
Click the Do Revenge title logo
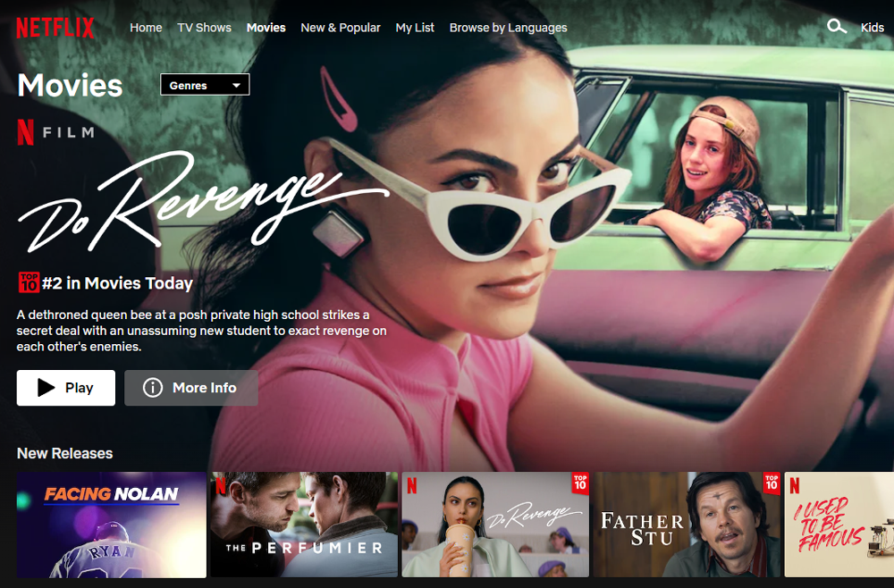pos(202,201)
